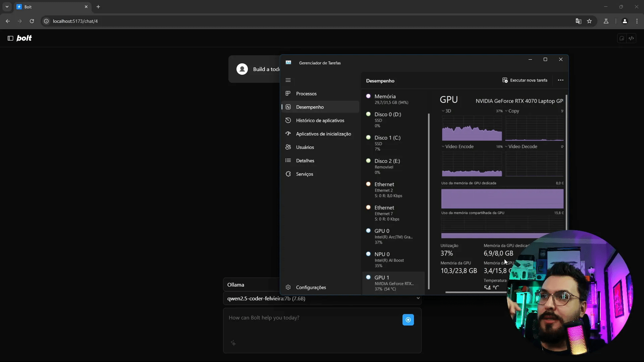The image size is (644, 362).
Task: Select Disco 1 (C:) performance item
Action: (x=393, y=143)
